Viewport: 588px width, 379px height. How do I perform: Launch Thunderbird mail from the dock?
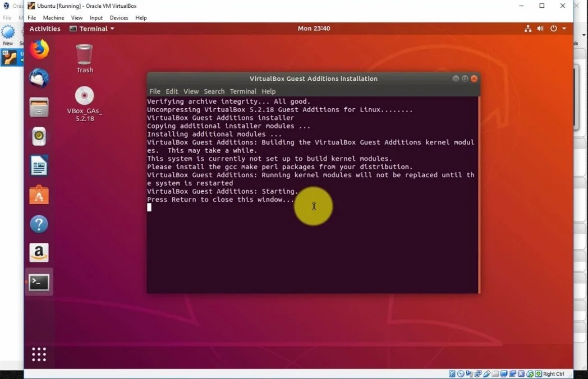(x=39, y=78)
